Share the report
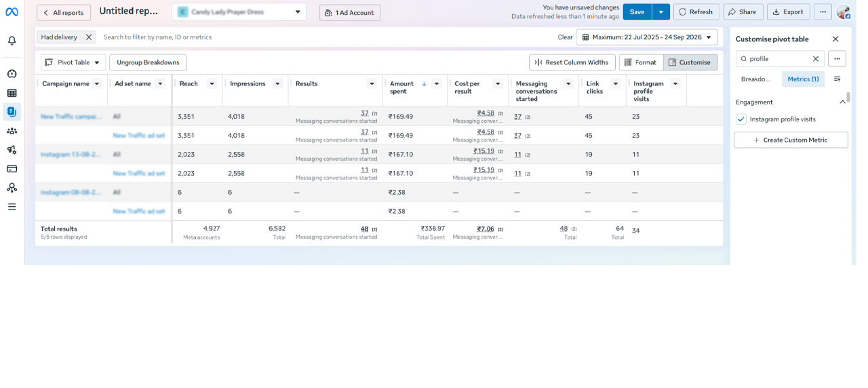The height and width of the screenshot is (388, 868). [743, 12]
